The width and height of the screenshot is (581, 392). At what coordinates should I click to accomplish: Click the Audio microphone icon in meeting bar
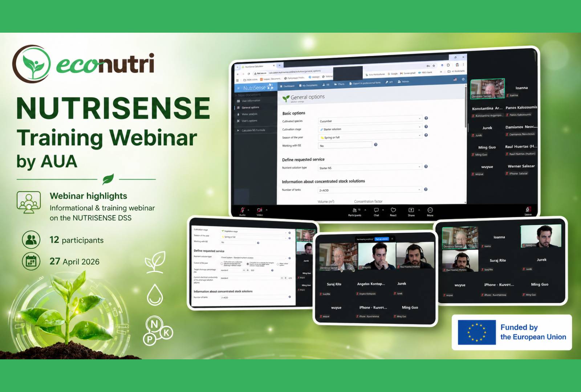point(242,210)
